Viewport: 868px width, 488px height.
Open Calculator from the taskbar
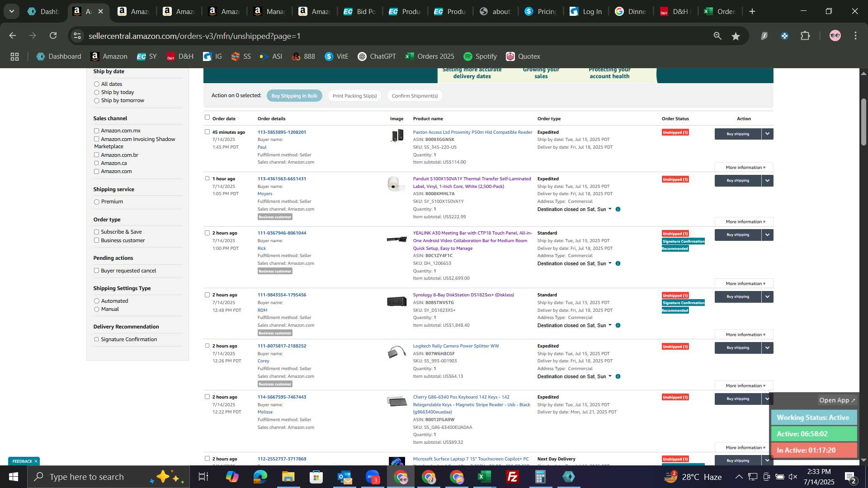tap(541, 477)
